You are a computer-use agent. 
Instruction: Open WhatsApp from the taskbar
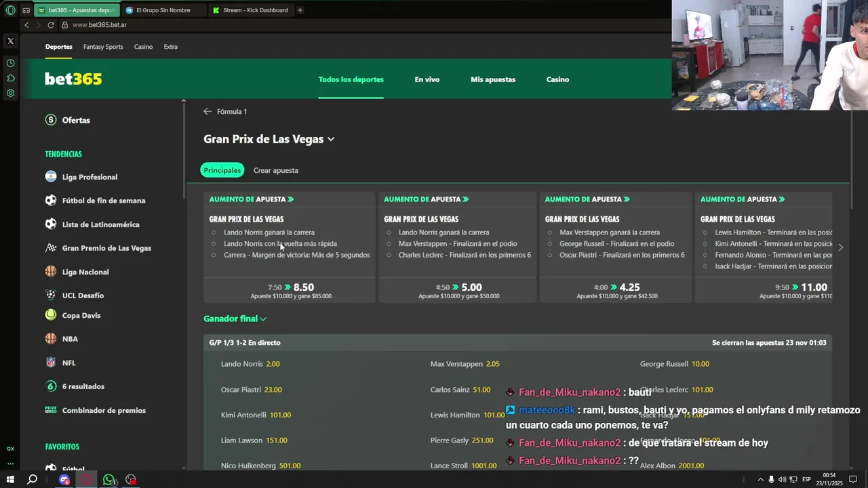click(109, 480)
